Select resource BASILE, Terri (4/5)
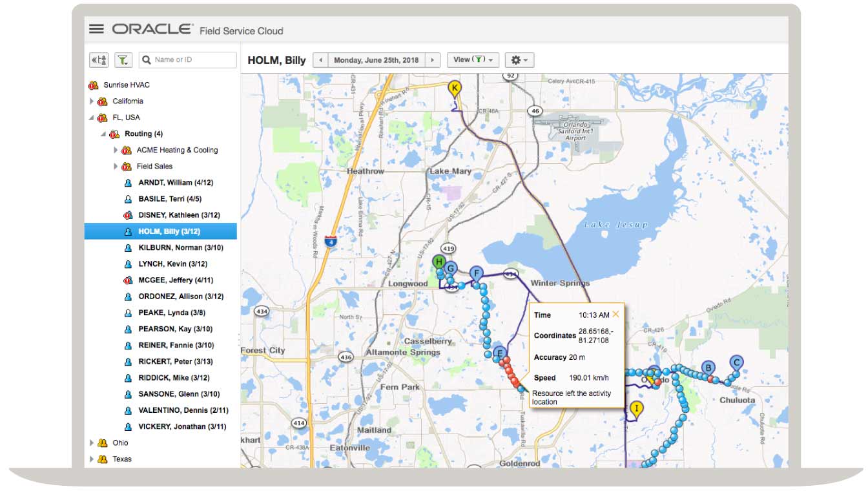The image size is (868, 491). pos(170,199)
